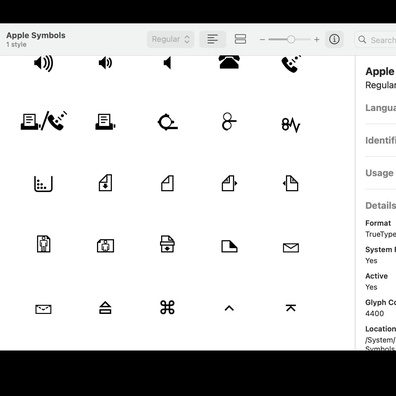Select the muted speaker glyph without waves
The width and height of the screenshot is (396, 396).
tap(167, 63)
